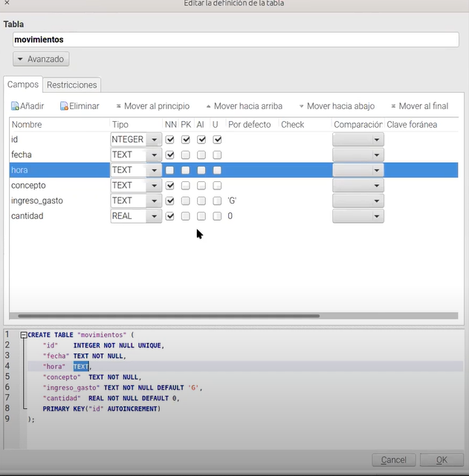Open the Comparación dropdown for hora
This screenshot has height=476, width=469.
358,170
